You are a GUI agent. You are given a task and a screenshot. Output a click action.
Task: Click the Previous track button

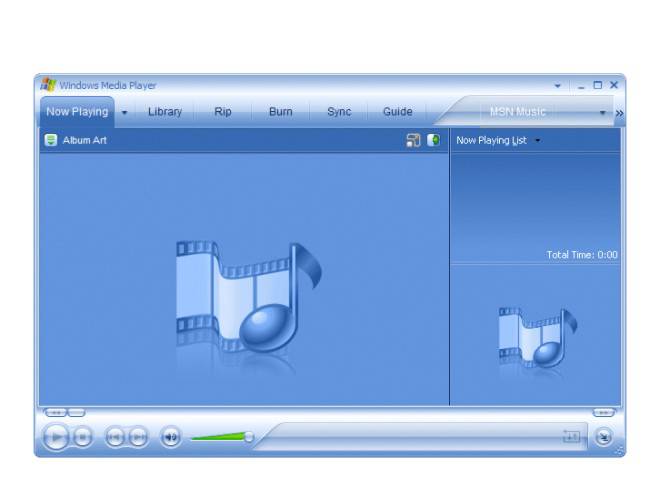114,436
